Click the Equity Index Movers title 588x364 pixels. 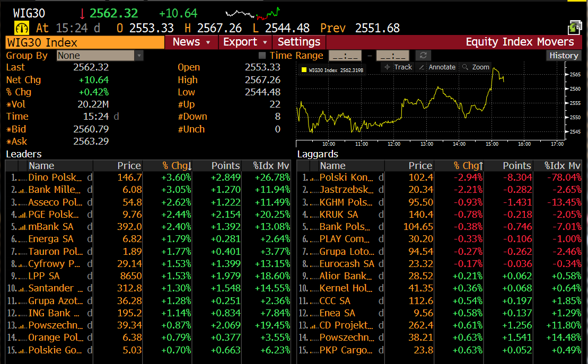[520, 42]
